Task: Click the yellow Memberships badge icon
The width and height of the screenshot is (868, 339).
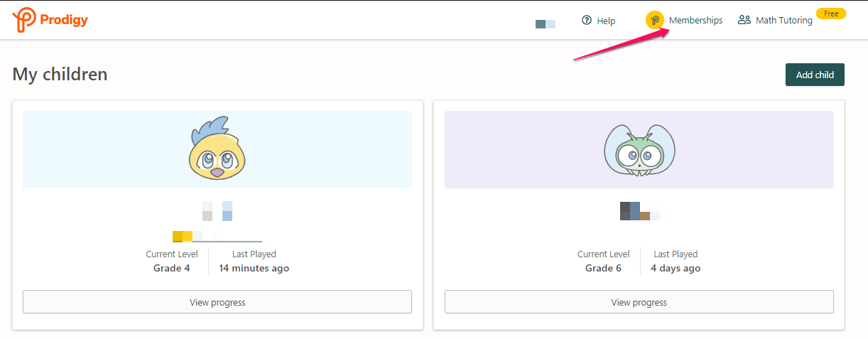Action: point(655,21)
